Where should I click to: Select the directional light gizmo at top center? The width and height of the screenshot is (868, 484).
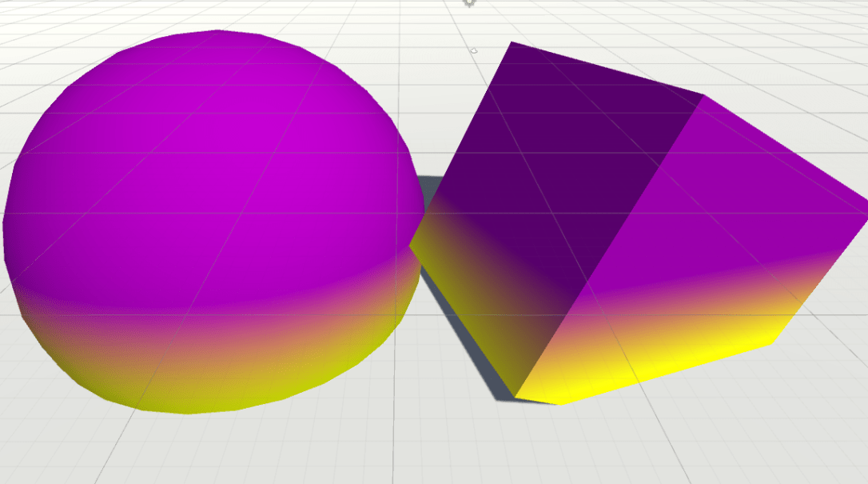pos(468,4)
